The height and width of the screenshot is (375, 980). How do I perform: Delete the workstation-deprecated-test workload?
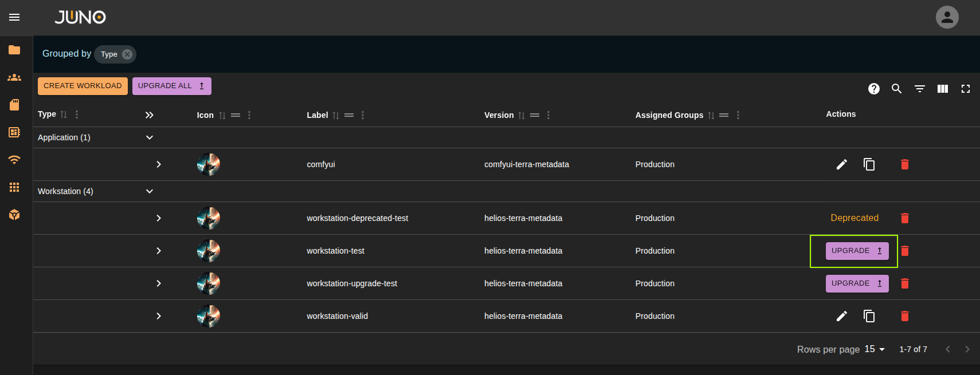pos(904,218)
